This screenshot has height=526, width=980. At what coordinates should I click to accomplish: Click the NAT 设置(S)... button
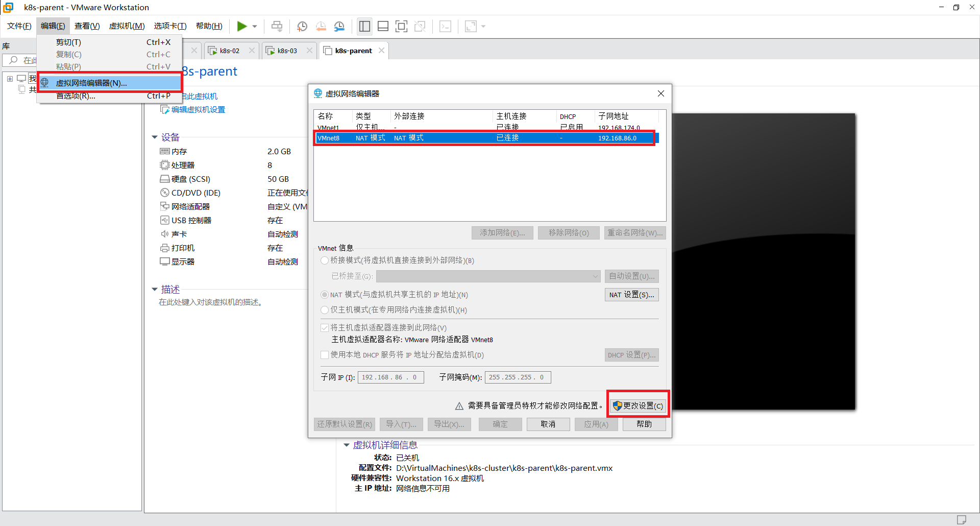tap(632, 295)
